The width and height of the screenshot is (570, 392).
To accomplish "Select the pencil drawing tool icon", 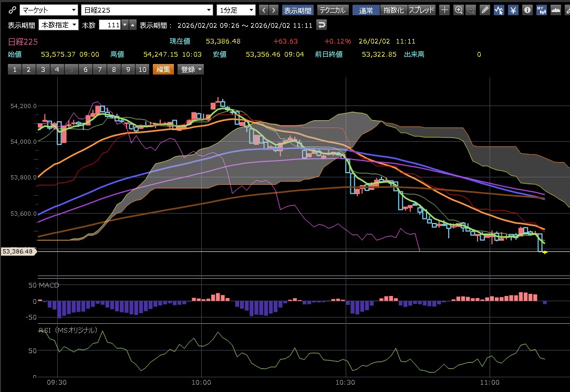I will [485, 10].
